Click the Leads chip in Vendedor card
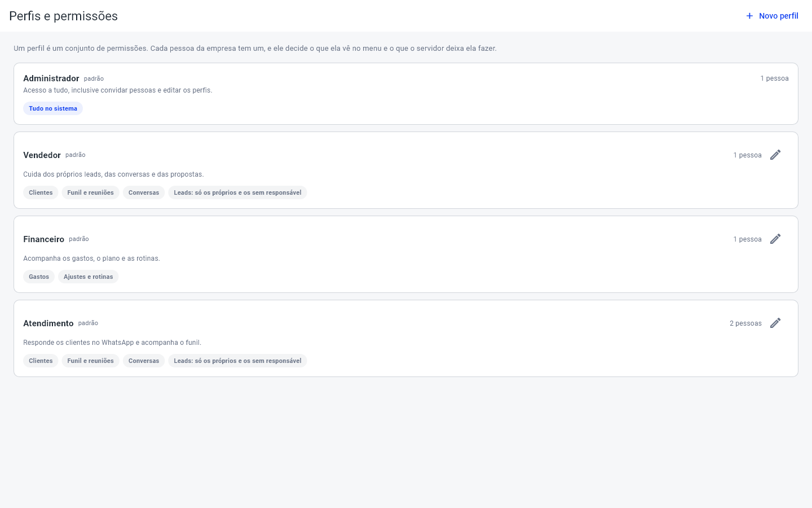Screen dimensions: 812x508 click(x=237, y=192)
